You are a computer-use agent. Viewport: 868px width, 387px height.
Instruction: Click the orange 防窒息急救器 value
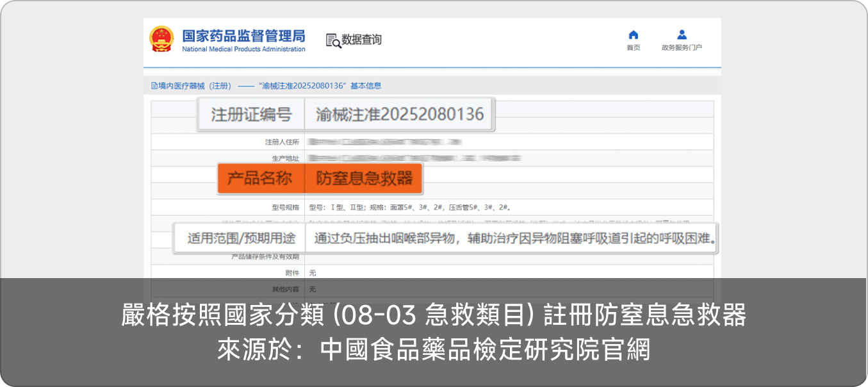[x=364, y=178]
